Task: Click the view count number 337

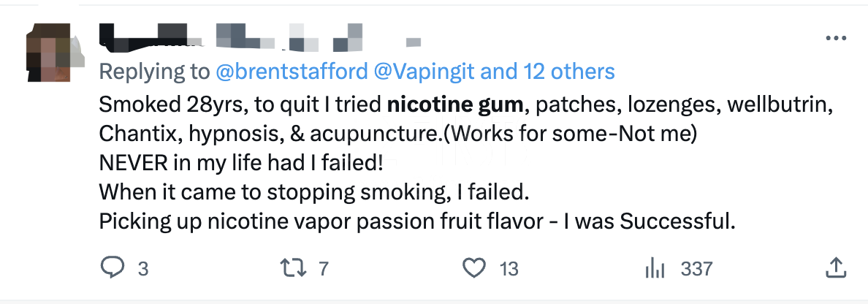Action: (696, 269)
